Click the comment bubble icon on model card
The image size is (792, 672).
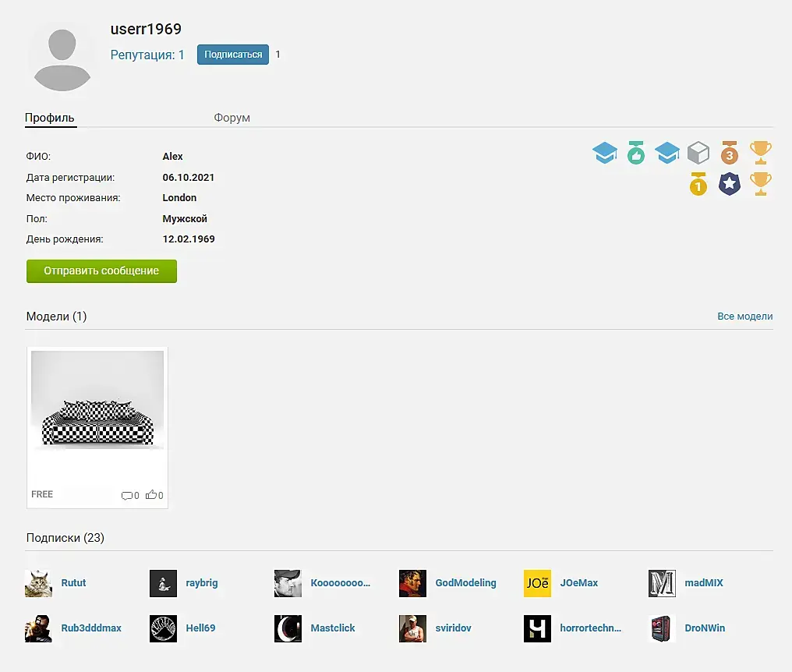(x=127, y=496)
